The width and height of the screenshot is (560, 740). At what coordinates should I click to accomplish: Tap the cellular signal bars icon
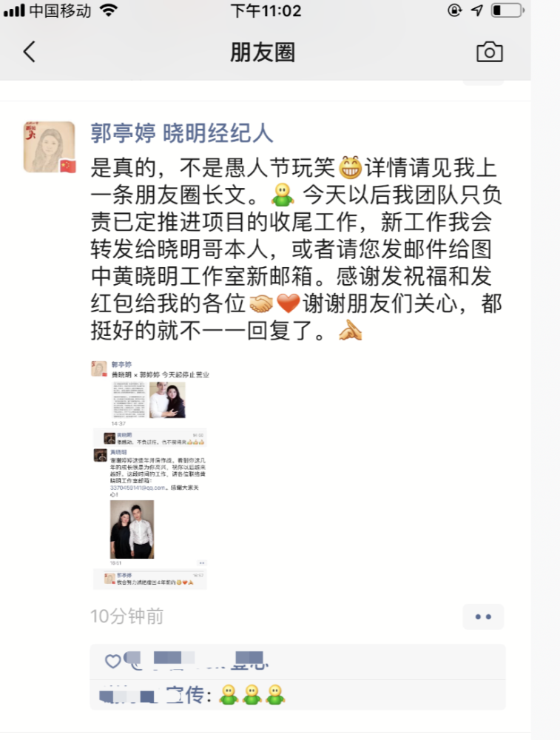[13, 10]
